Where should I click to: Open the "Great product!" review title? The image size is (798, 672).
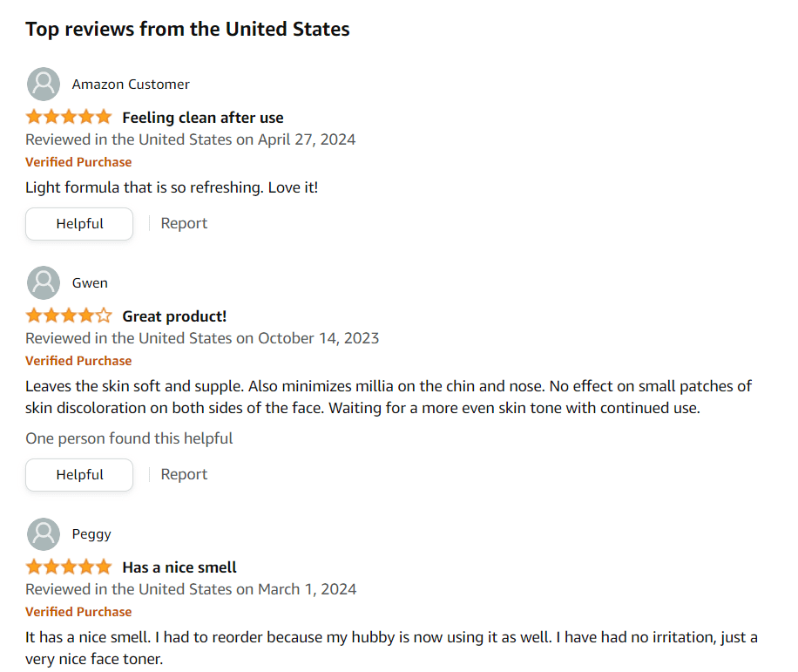(174, 316)
